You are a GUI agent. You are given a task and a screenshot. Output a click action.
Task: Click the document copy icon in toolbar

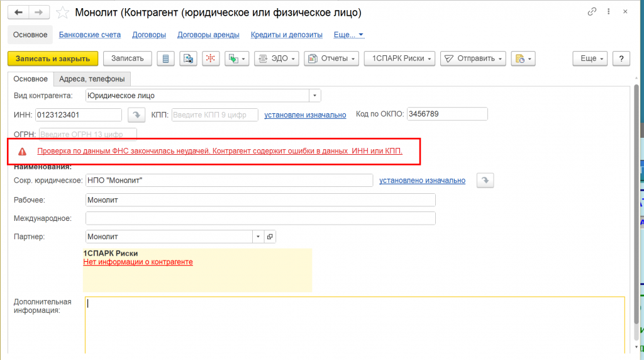(x=188, y=59)
